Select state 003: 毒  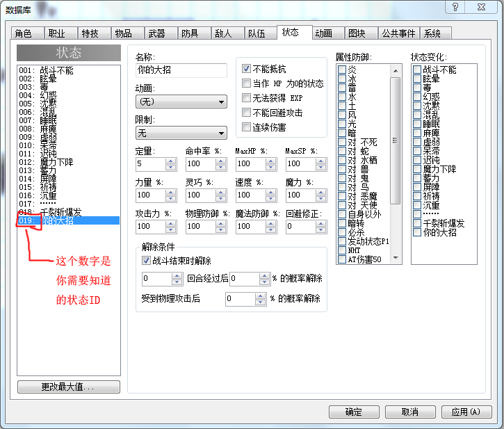point(69,87)
